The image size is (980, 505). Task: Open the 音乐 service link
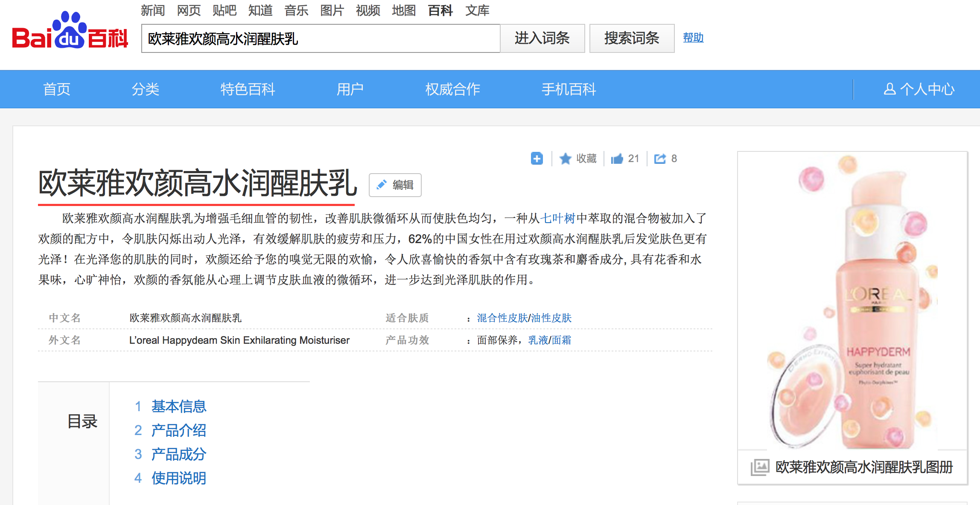click(x=296, y=10)
